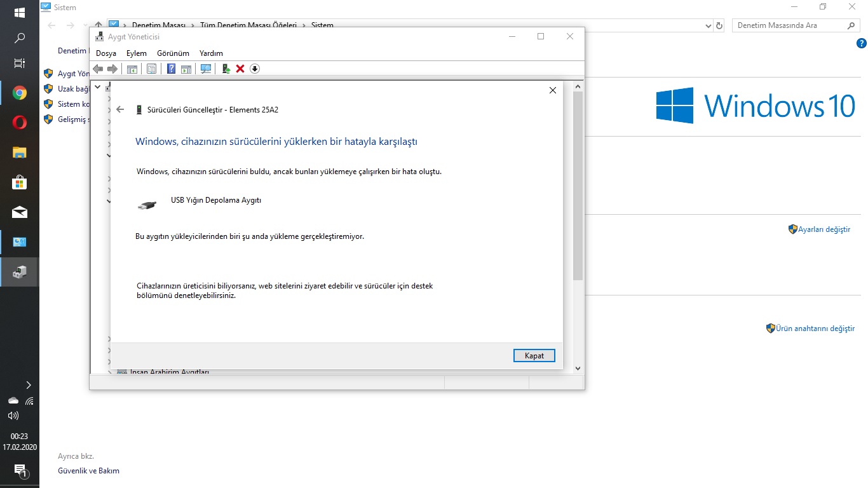Open the Dosya menu
This screenshot has height=488, width=868.
click(x=106, y=53)
